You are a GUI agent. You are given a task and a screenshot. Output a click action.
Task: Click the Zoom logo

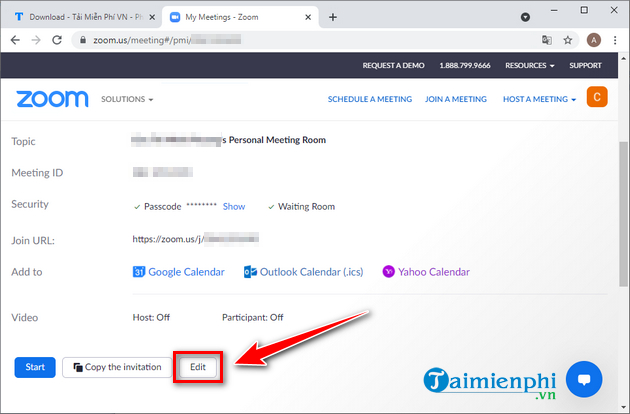point(52,99)
